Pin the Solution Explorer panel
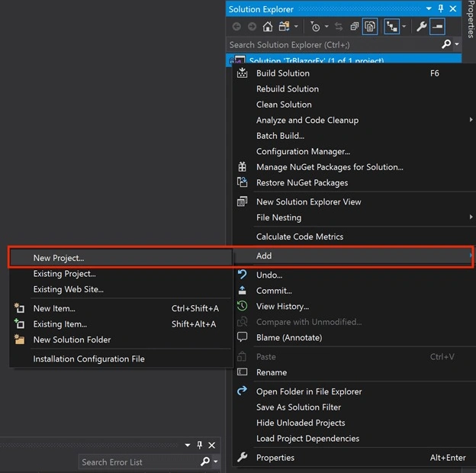 (x=441, y=8)
